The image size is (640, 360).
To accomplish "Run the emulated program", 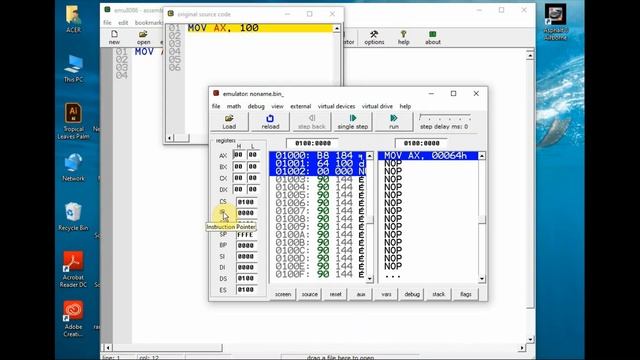I will click(x=393, y=122).
